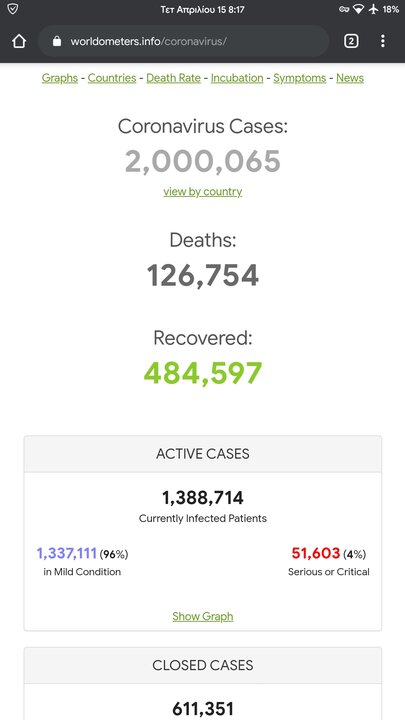Tap the browser home icon

(x=19, y=41)
